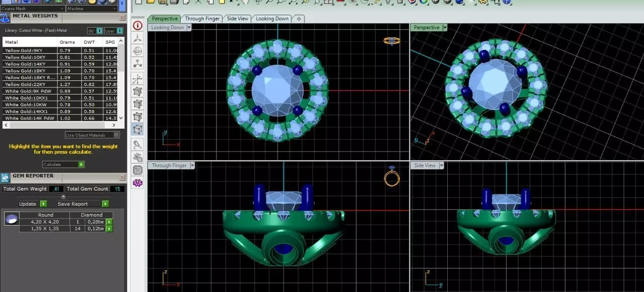Click the red circle icon in the side toolbar
The height and width of the screenshot is (292, 644).
(137, 26)
